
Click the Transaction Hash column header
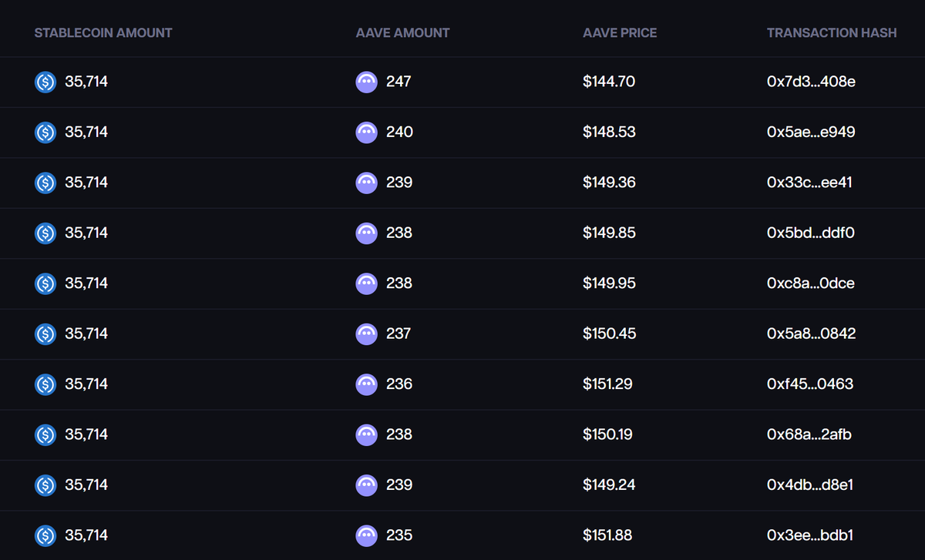pyautogui.click(x=832, y=33)
